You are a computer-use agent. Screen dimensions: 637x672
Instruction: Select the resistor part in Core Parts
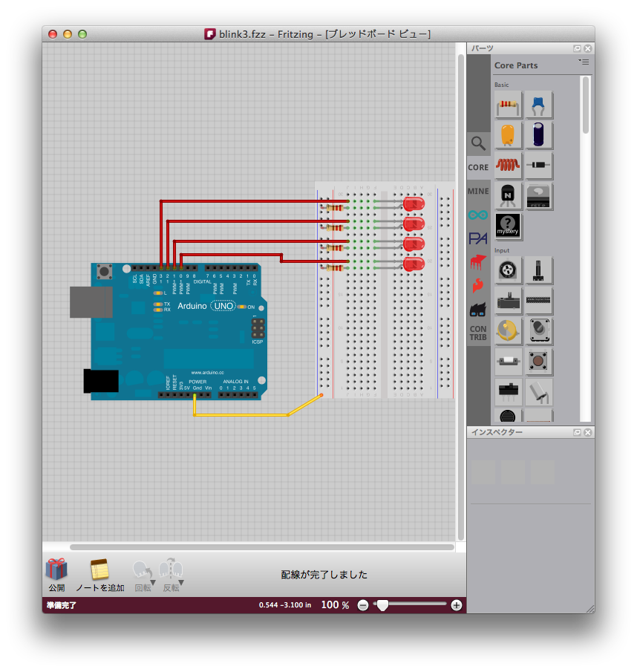pyautogui.click(x=509, y=105)
